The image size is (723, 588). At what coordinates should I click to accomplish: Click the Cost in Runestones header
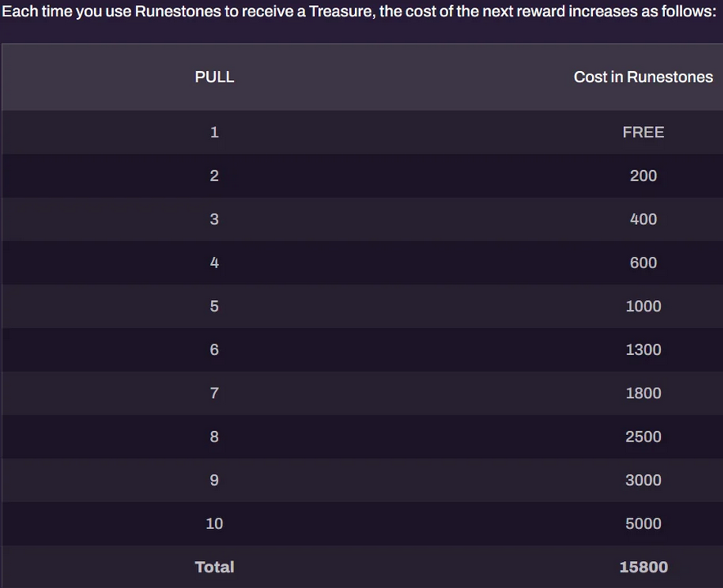(x=643, y=77)
